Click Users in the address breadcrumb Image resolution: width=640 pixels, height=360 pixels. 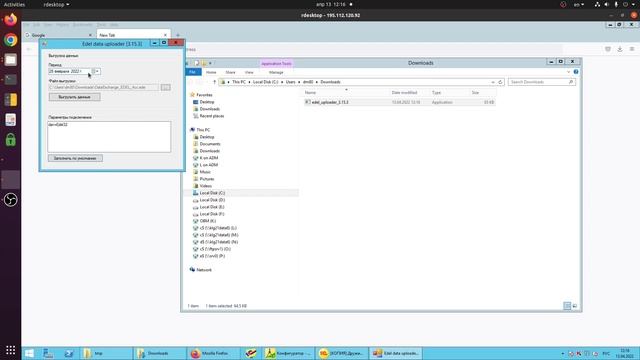coord(290,82)
